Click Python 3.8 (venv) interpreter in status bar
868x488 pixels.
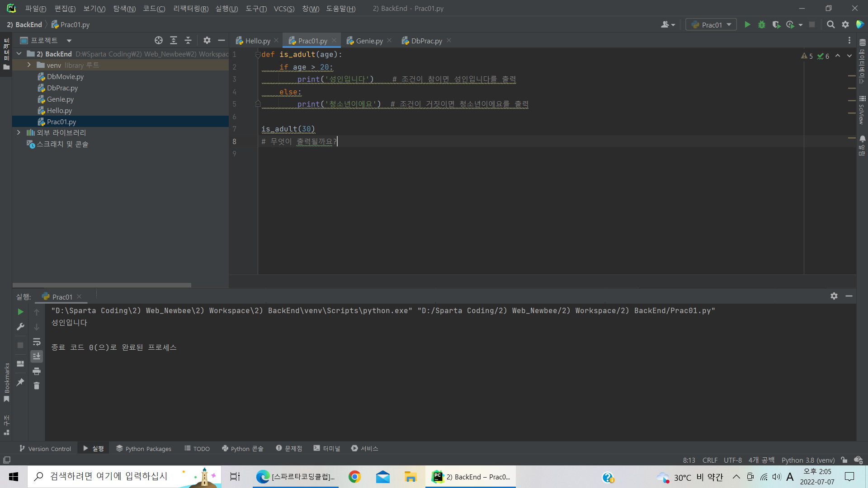point(808,460)
